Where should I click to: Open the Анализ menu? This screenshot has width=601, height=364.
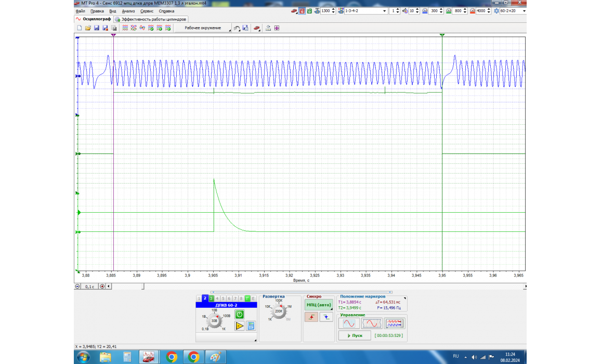[x=128, y=11]
